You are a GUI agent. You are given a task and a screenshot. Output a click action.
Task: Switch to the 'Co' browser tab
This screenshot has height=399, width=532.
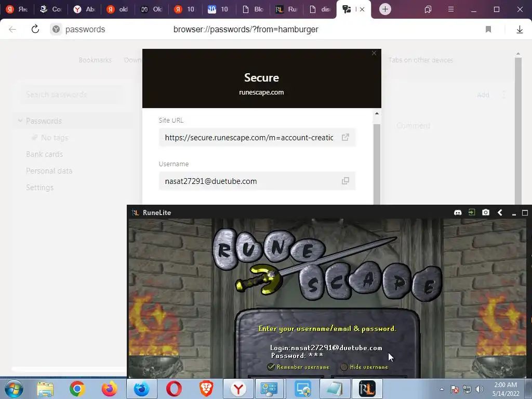(50, 9)
